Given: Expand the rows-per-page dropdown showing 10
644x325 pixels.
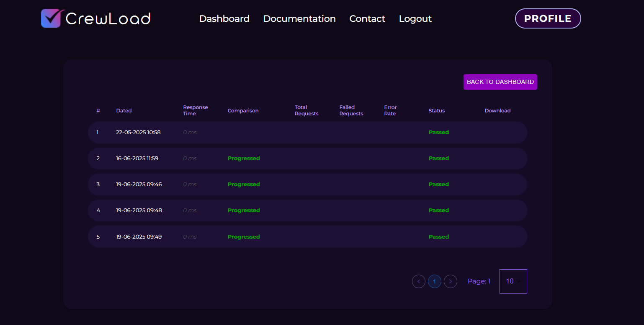Looking at the screenshot, I should (513, 281).
